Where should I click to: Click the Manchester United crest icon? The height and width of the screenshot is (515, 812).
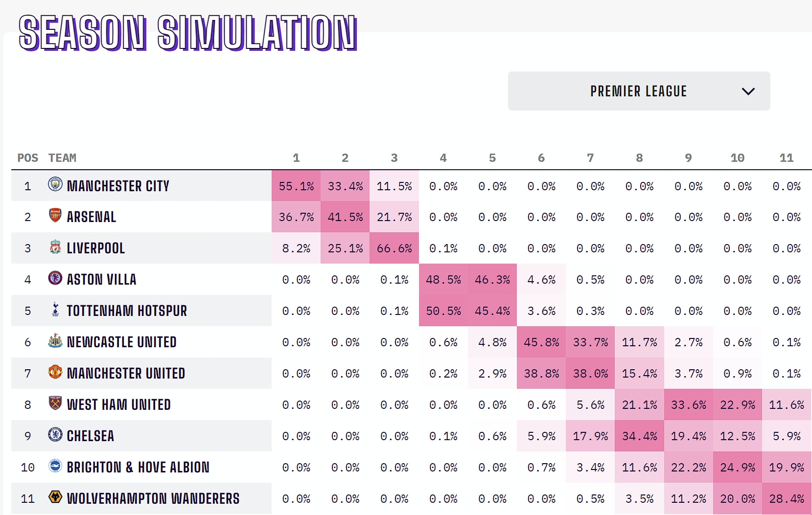[55, 372]
